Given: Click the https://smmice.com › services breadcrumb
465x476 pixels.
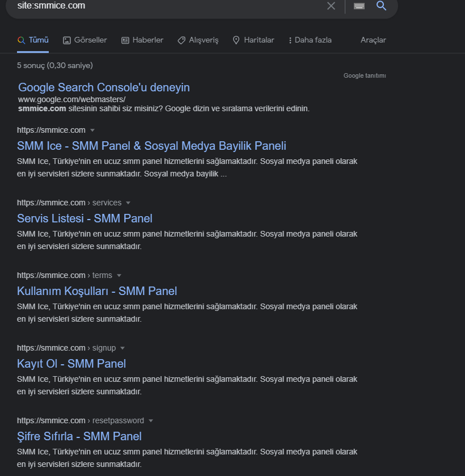Looking at the screenshot, I should (x=69, y=203).
